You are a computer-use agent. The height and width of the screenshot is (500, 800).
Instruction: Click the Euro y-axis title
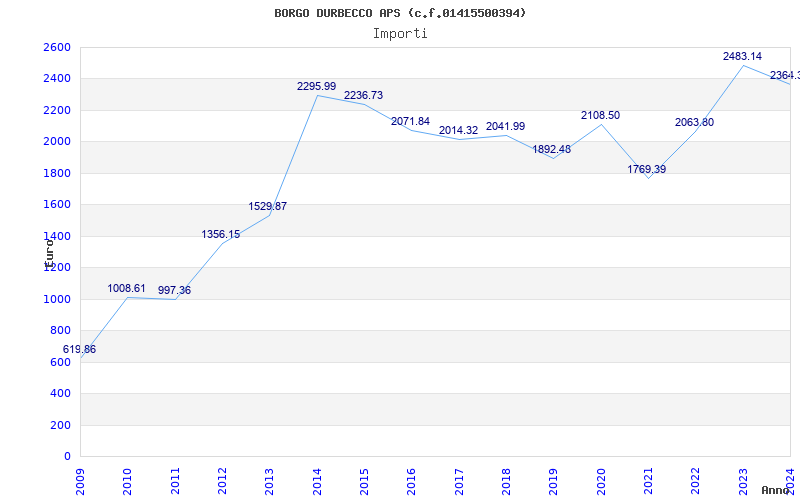click(48, 253)
